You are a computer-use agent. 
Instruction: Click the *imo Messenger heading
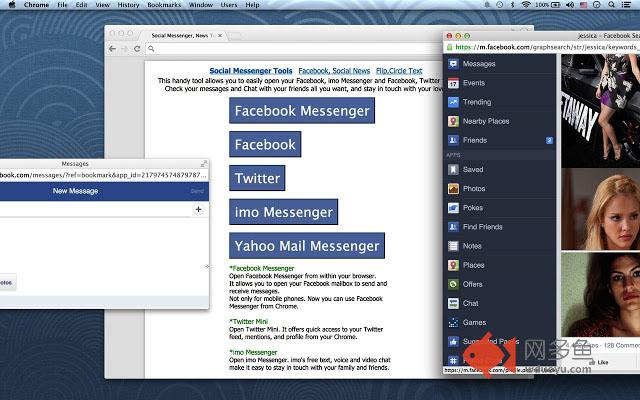(x=253, y=352)
